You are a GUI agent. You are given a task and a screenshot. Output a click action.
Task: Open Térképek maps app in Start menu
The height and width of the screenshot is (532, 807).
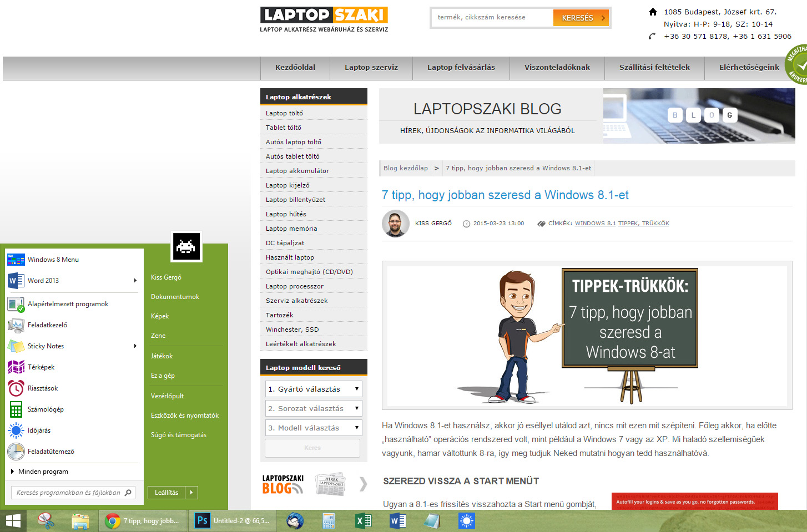(x=41, y=367)
